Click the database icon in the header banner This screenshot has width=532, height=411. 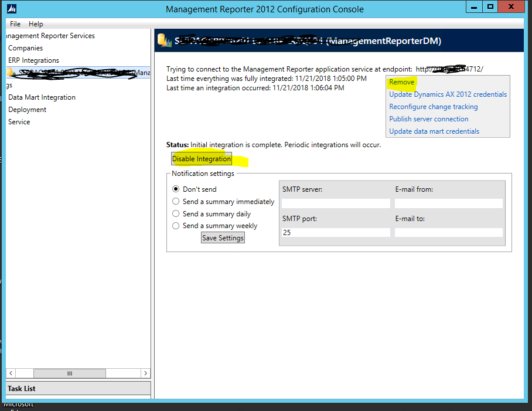(x=164, y=41)
